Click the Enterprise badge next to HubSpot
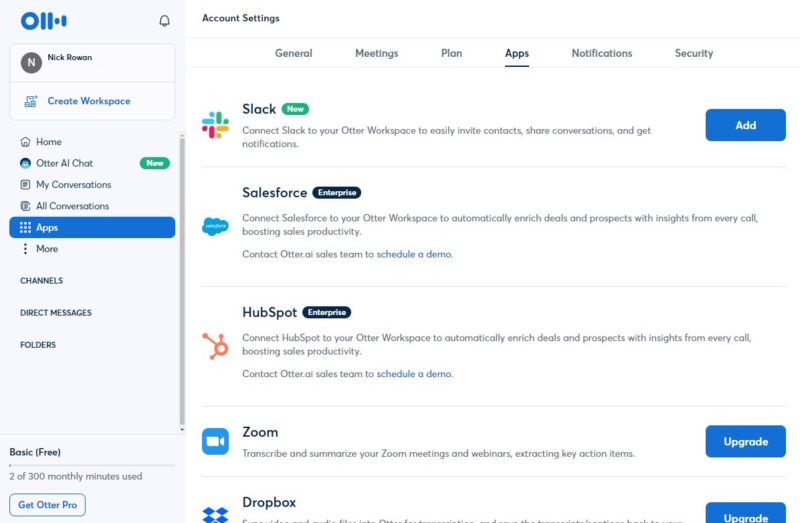 click(x=327, y=312)
